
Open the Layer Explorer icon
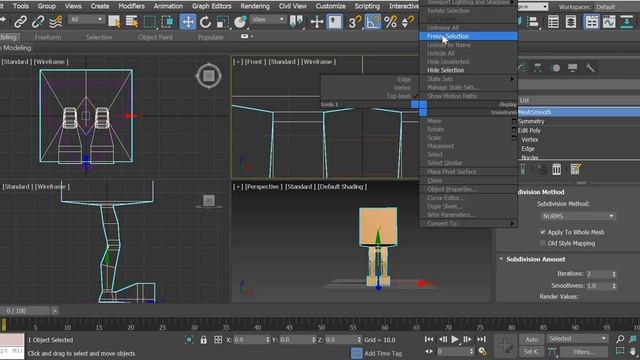(571, 22)
